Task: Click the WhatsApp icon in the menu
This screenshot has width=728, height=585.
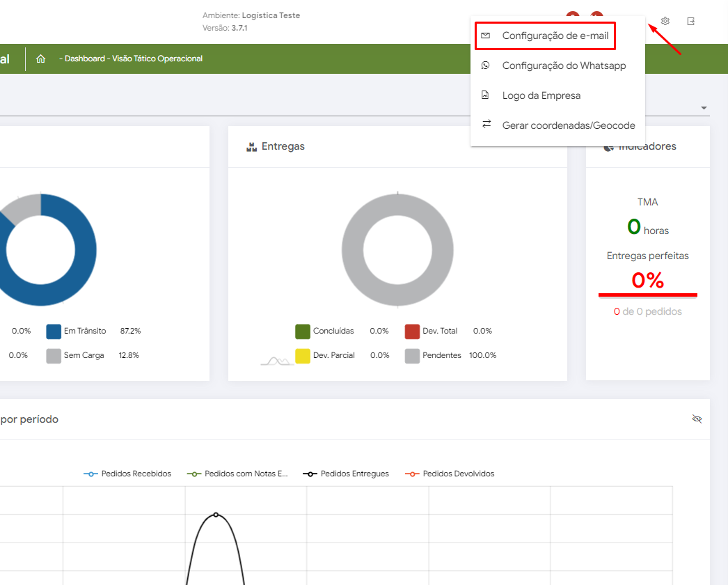Action: click(486, 65)
